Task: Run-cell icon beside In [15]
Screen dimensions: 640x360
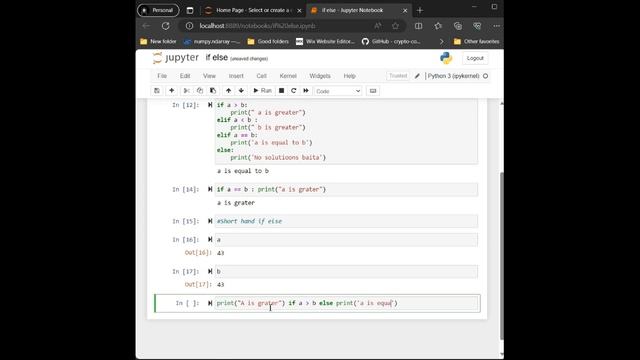Action: tap(210, 221)
